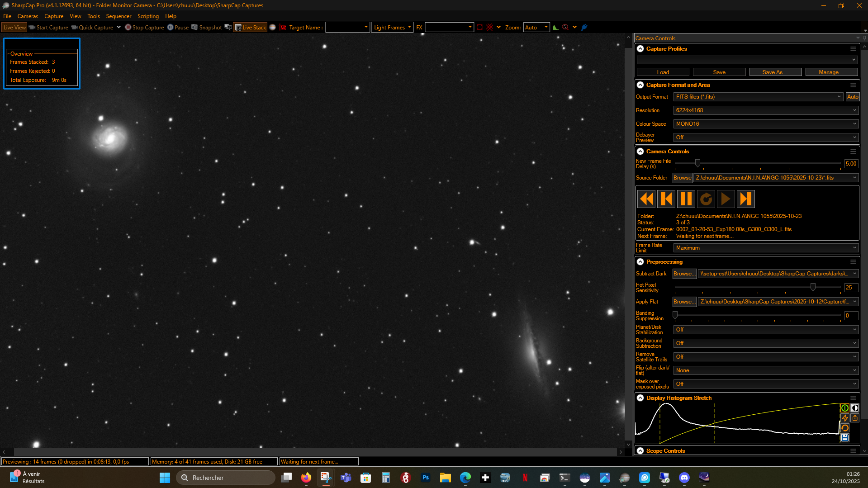This screenshot has height=488, width=868.
Task: Skip to the last frame button
Action: [x=745, y=199]
